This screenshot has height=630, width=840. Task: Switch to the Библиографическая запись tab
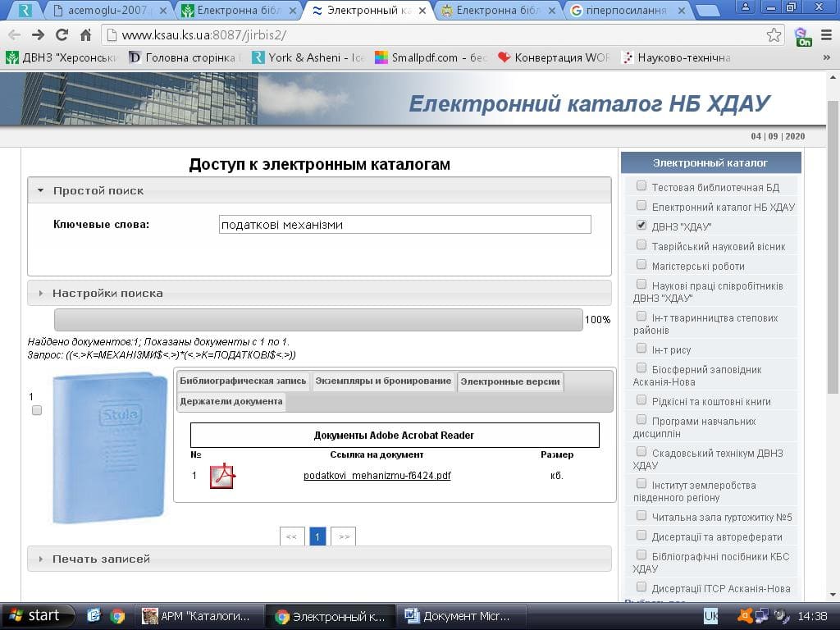tap(243, 381)
